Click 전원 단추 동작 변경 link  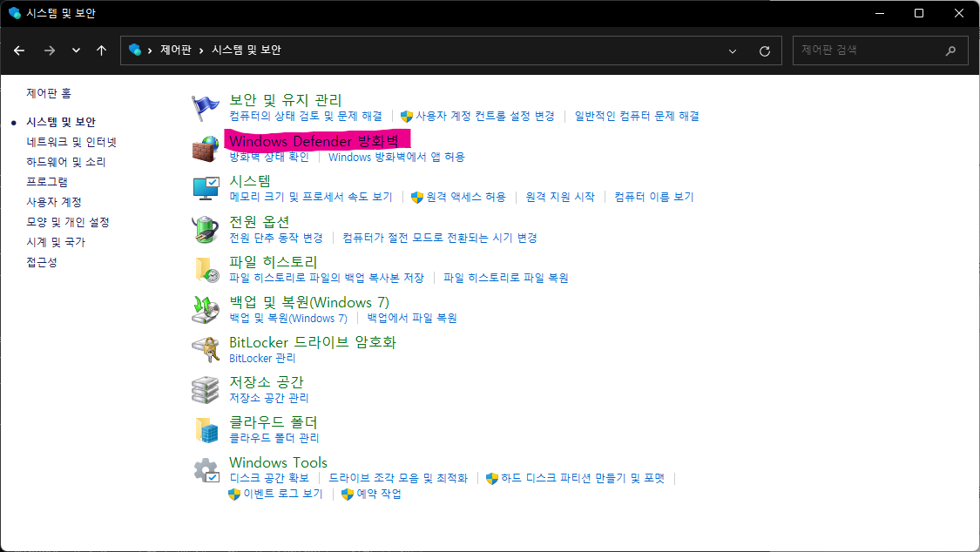(275, 238)
